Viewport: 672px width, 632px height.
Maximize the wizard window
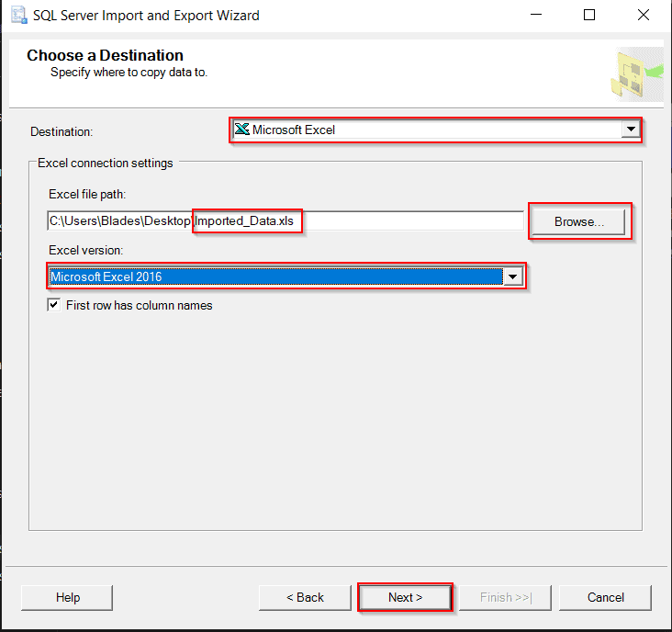pyautogui.click(x=589, y=15)
